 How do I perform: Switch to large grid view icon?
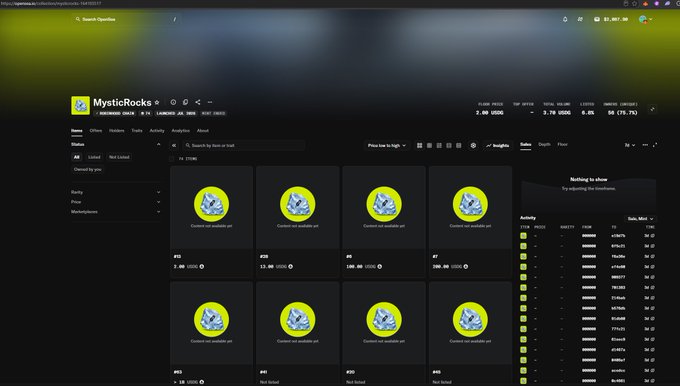tap(419, 145)
